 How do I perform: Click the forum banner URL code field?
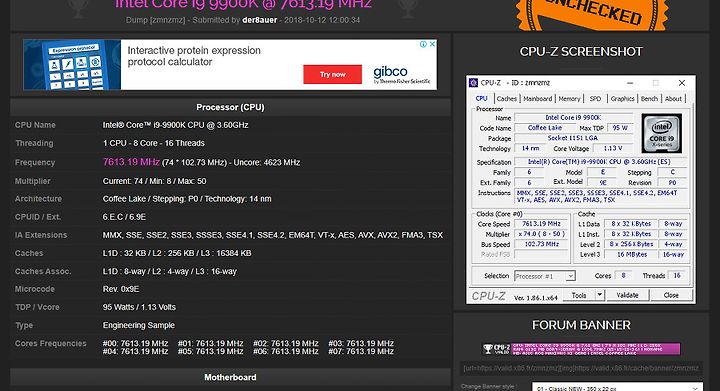tap(581, 368)
